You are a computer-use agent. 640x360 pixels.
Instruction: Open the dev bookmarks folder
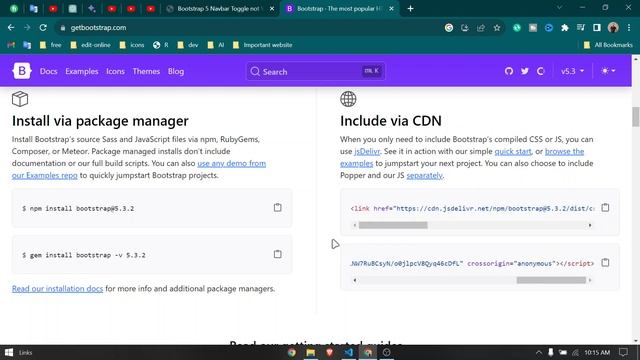click(x=188, y=45)
